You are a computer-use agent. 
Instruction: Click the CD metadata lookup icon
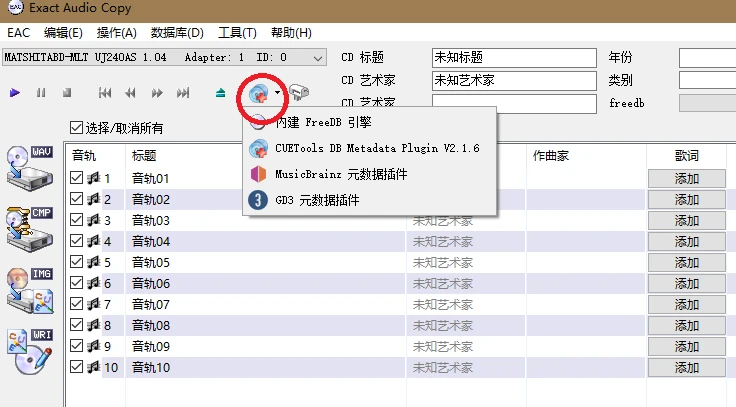pyautogui.click(x=258, y=93)
